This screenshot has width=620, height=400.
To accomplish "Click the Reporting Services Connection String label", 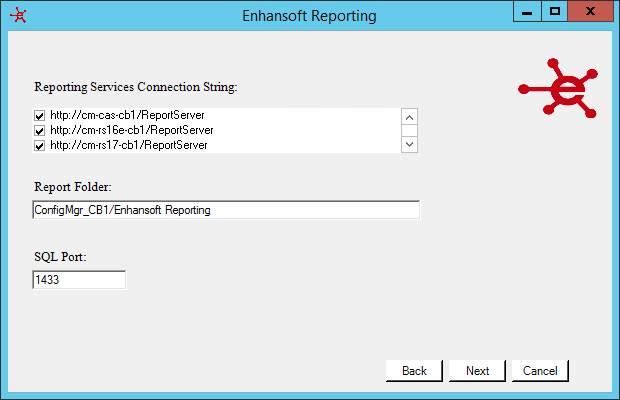I will click(136, 87).
